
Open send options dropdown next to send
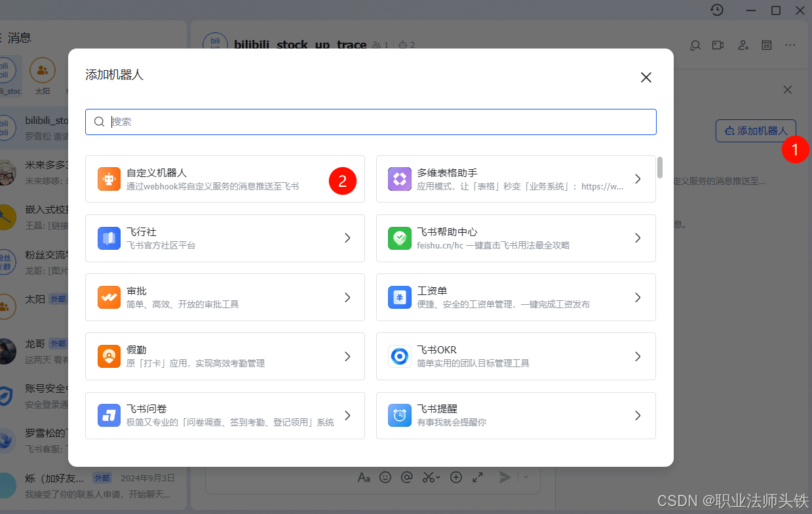click(x=525, y=477)
